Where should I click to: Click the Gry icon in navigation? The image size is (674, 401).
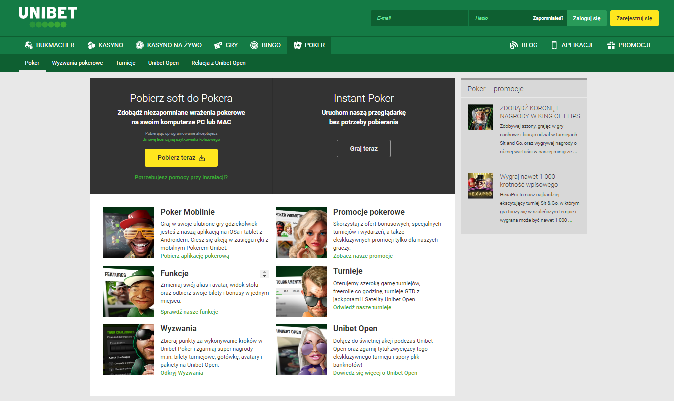pyautogui.click(x=218, y=45)
